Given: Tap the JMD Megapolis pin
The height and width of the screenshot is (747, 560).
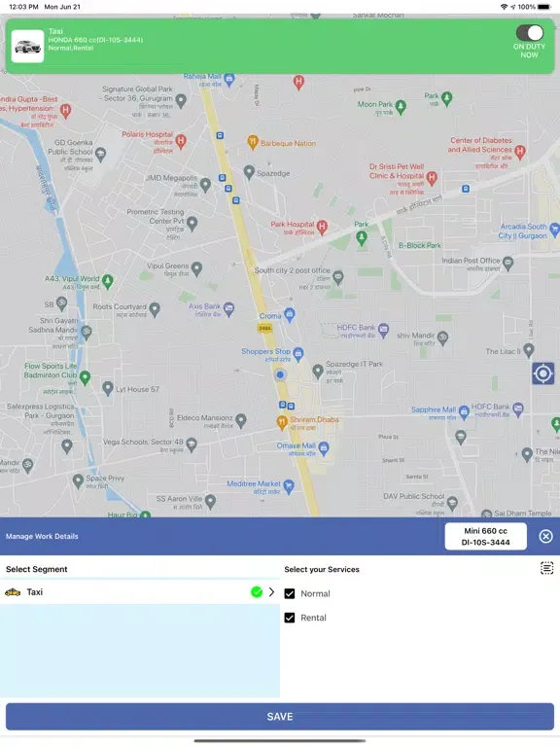Looking at the screenshot, I should pos(205,185).
